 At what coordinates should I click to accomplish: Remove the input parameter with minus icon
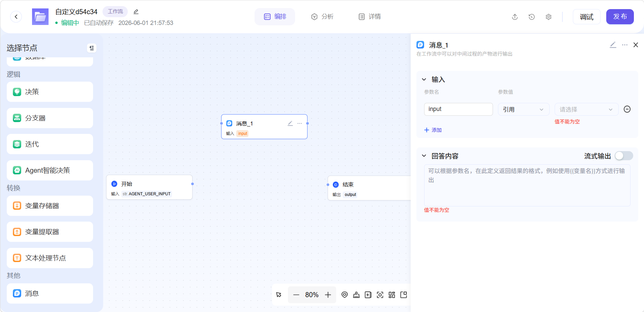click(627, 109)
